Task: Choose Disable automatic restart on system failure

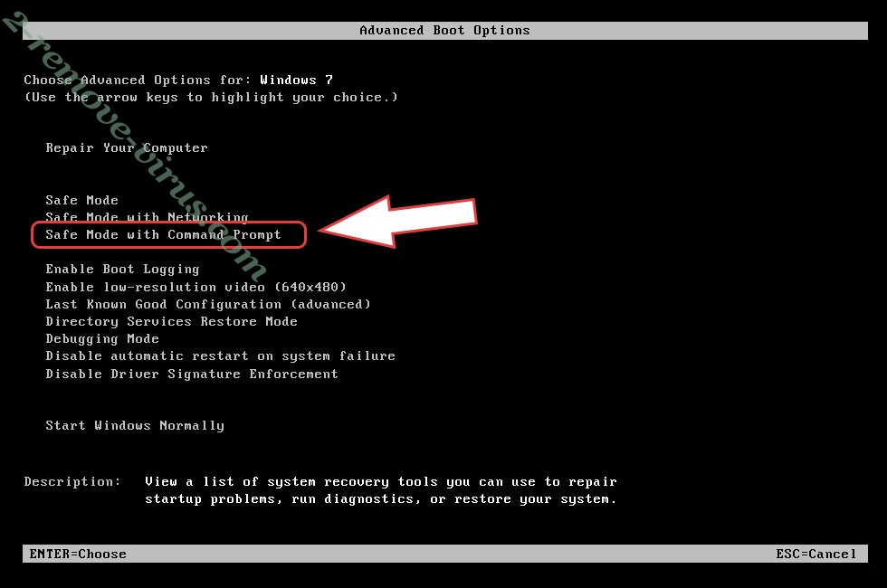Action: (x=221, y=356)
